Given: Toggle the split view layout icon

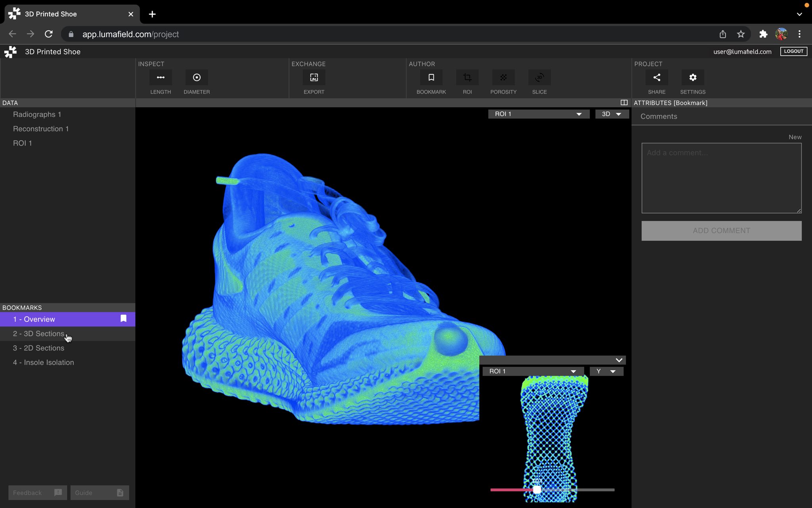Looking at the screenshot, I should (624, 103).
